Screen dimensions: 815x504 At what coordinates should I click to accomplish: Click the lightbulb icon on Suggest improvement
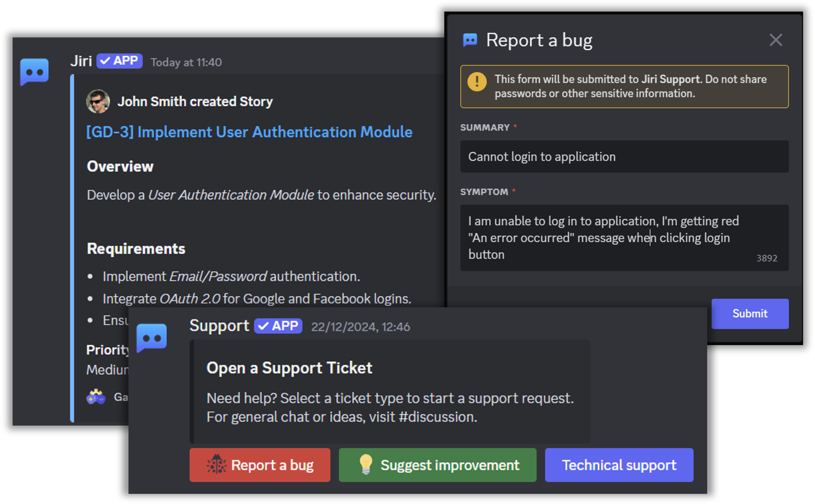click(365, 464)
